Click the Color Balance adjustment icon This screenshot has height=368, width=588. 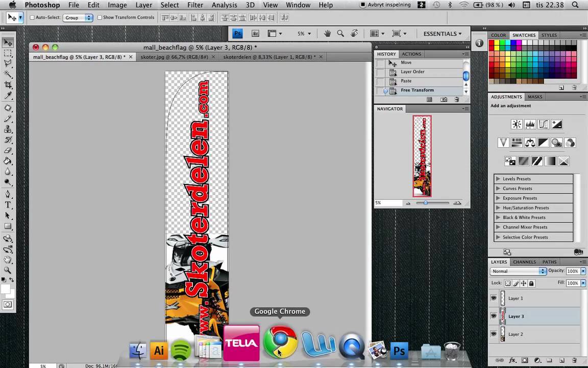530,143
